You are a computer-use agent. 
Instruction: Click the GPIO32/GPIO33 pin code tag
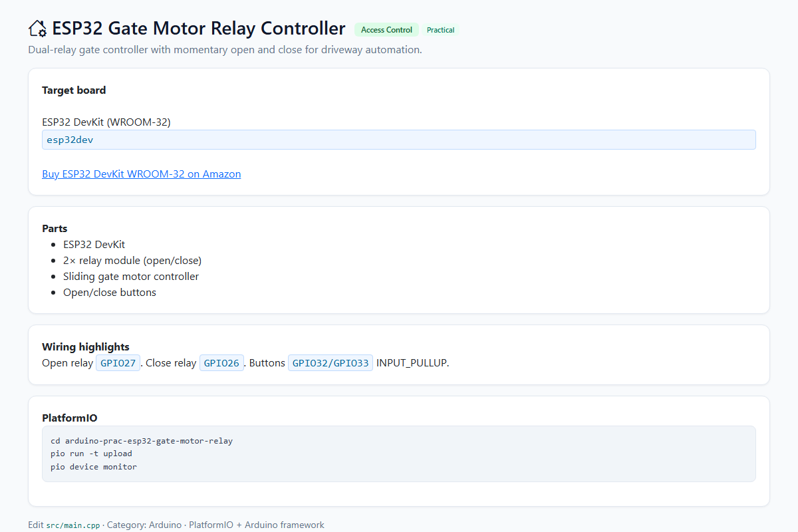click(x=331, y=363)
